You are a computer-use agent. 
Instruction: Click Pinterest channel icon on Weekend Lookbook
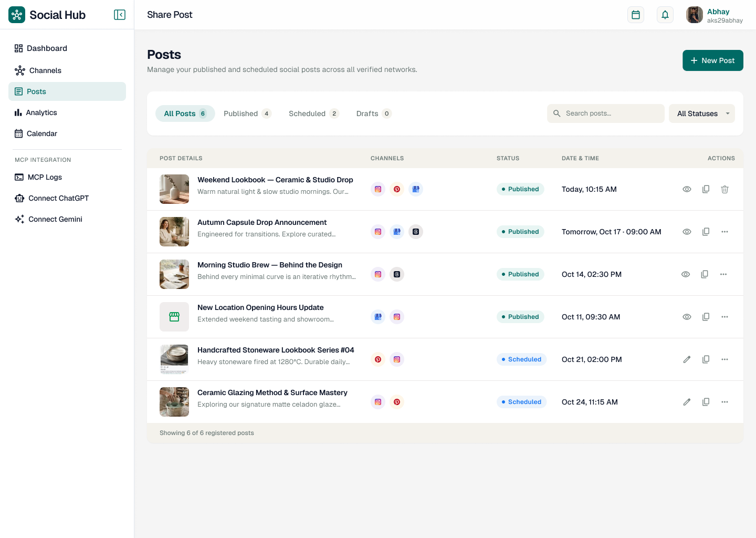(397, 189)
